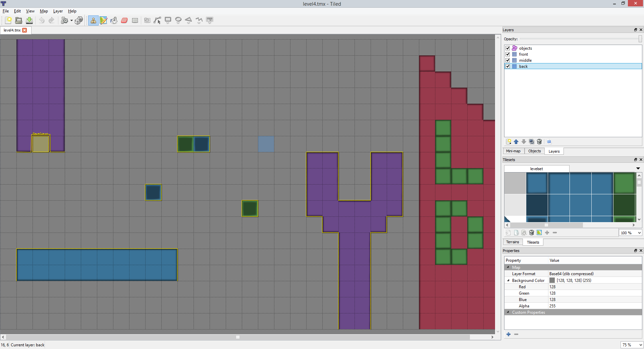Switch to the Mini-map tab
Image resolution: width=644 pixels, height=349 pixels.
coord(513,151)
